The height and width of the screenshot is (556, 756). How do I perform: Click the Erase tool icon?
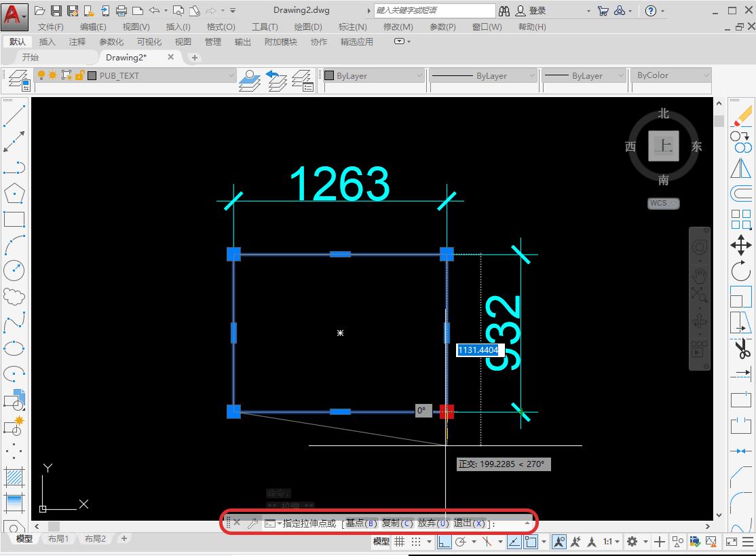pos(741,114)
